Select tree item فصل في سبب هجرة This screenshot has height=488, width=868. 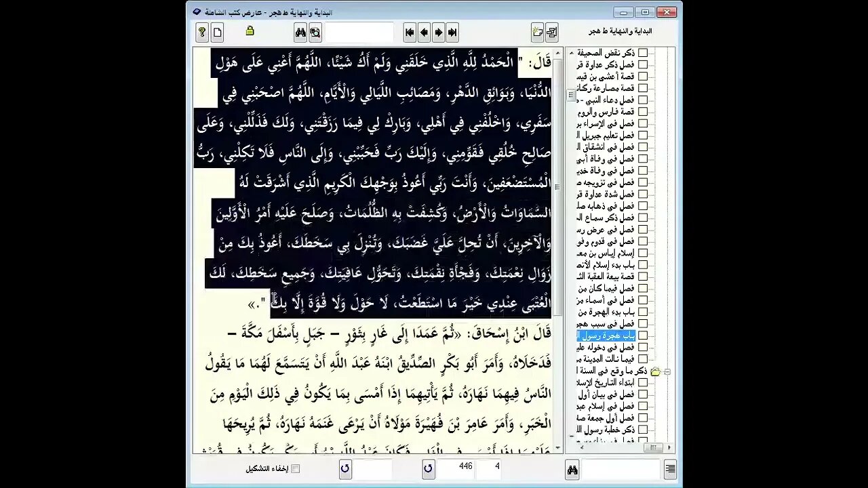click(x=606, y=324)
